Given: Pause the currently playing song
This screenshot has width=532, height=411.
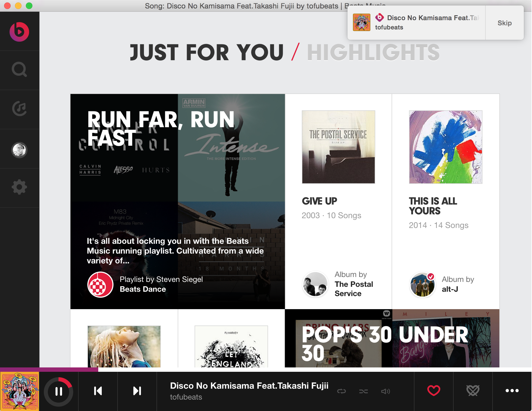Looking at the screenshot, I should pos(59,391).
